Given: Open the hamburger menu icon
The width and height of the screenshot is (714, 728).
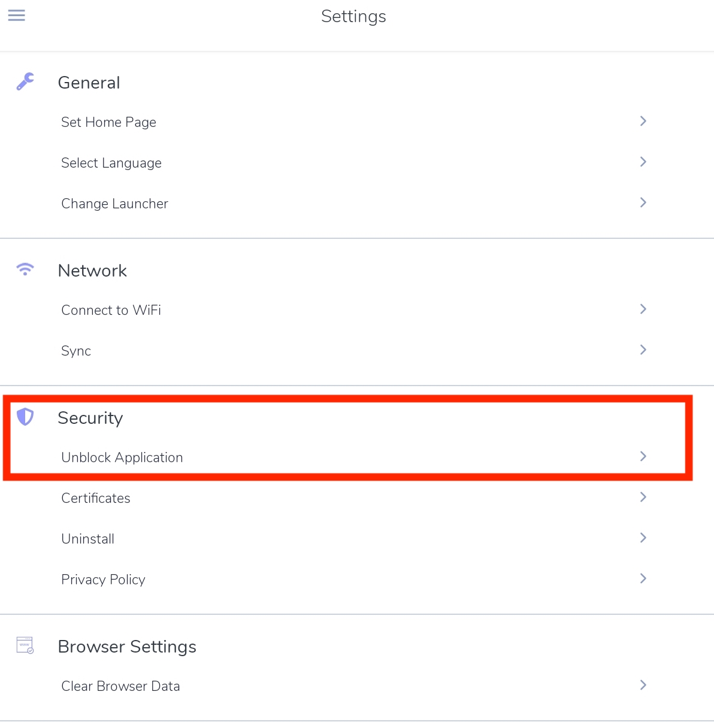Looking at the screenshot, I should [17, 15].
